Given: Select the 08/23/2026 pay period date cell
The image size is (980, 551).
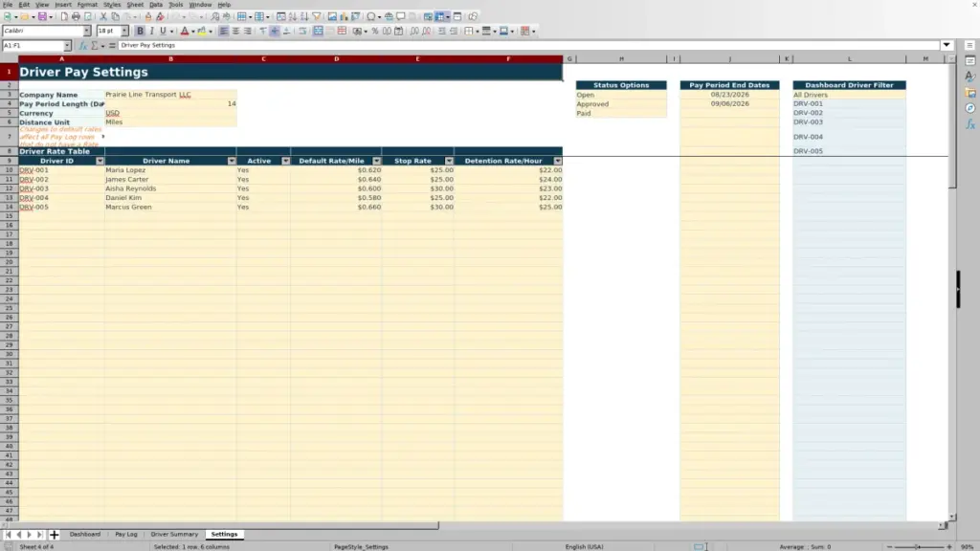Looking at the screenshot, I should (x=729, y=95).
